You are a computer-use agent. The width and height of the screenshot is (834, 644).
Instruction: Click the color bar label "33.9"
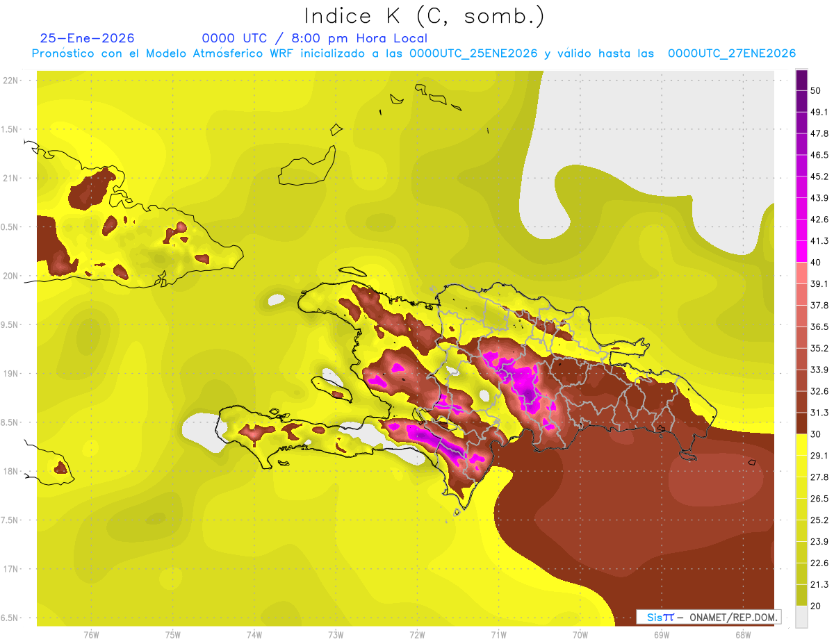tap(819, 370)
